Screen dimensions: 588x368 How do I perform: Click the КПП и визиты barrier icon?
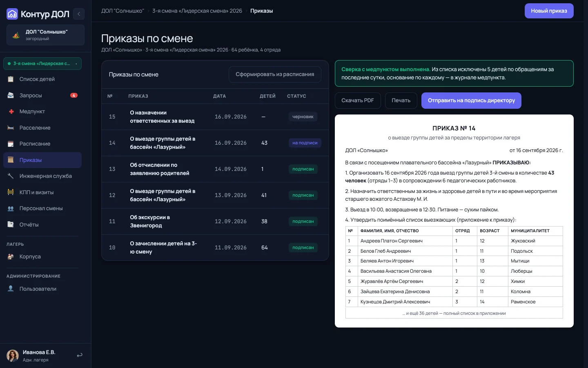point(11,192)
